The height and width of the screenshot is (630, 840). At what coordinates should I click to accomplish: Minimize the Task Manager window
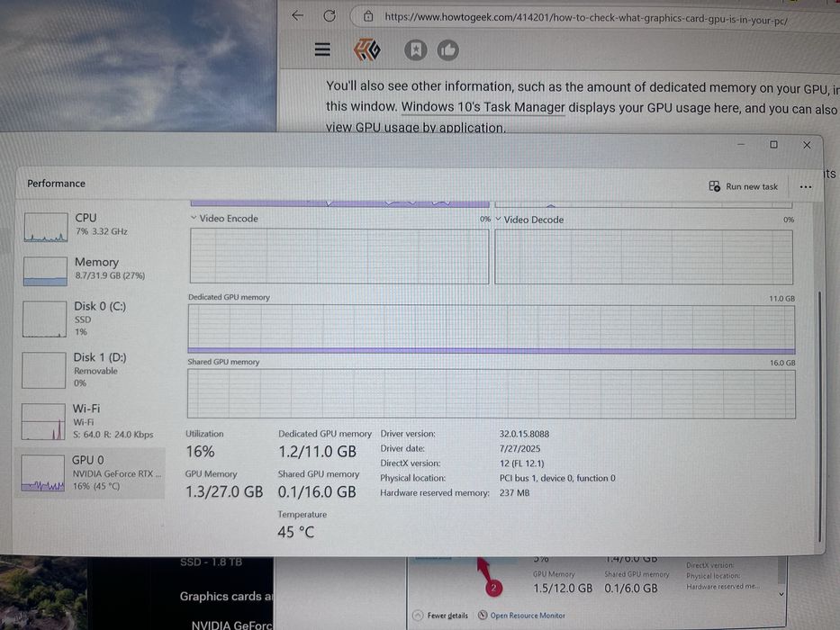pyautogui.click(x=741, y=144)
